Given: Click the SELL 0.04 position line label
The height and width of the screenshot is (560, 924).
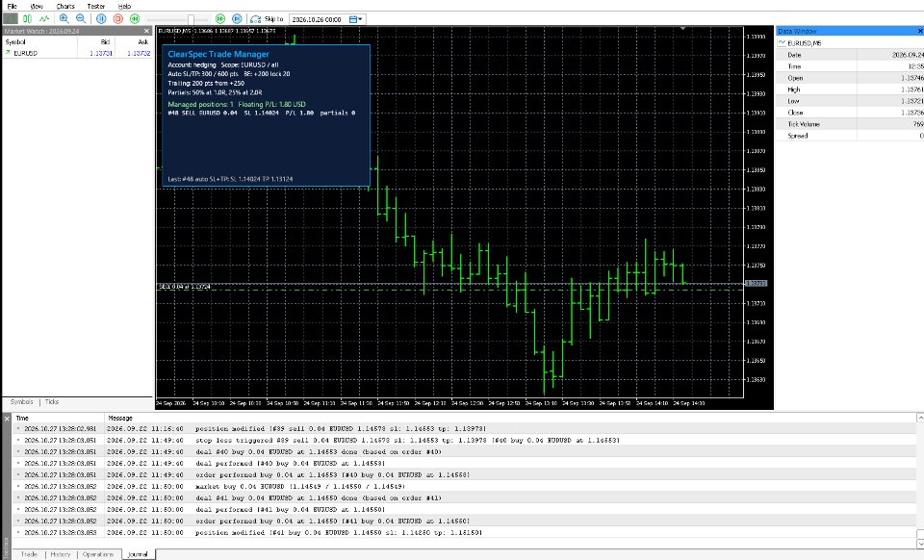Looking at the screenshot, I should tap(185, 287).
